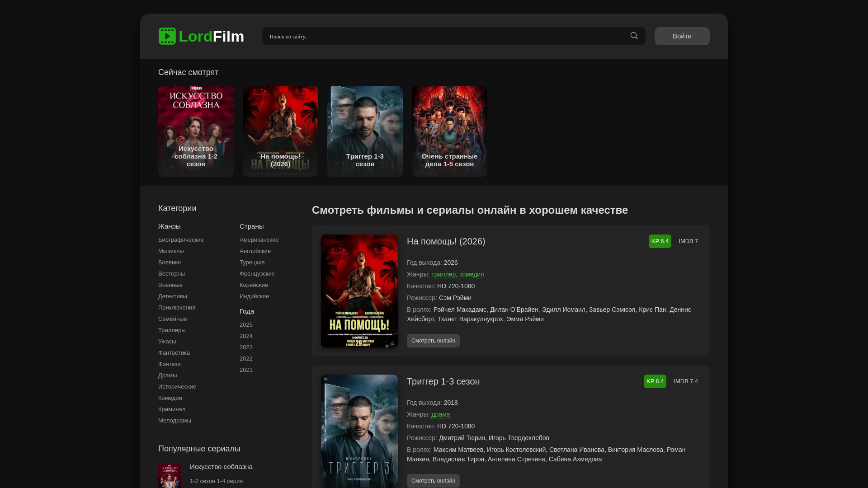Filter by Английские country
This screenshot has height=488, width=868.
pyautogui.click(x=255, y=251)
